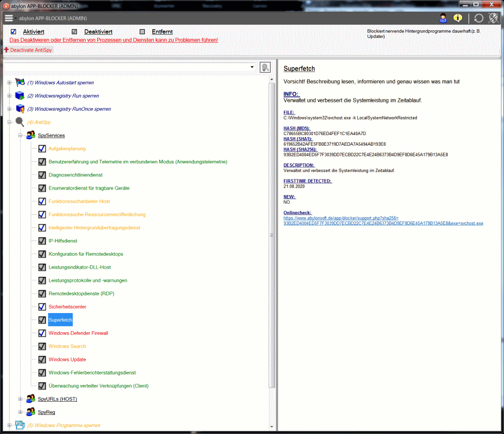
Task: Click the shield icon in top bar
Action: 493,18
